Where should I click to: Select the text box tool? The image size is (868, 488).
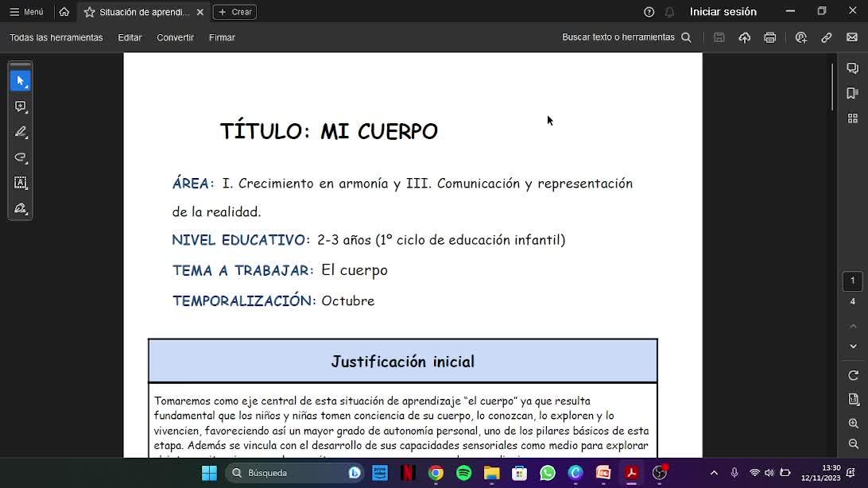[21, 183]
